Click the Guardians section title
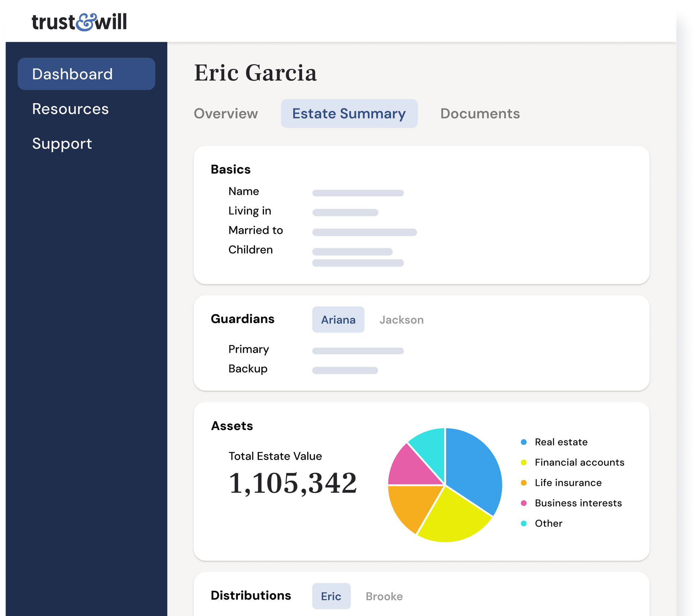This screenshot has height=616, width=698. 242,319
